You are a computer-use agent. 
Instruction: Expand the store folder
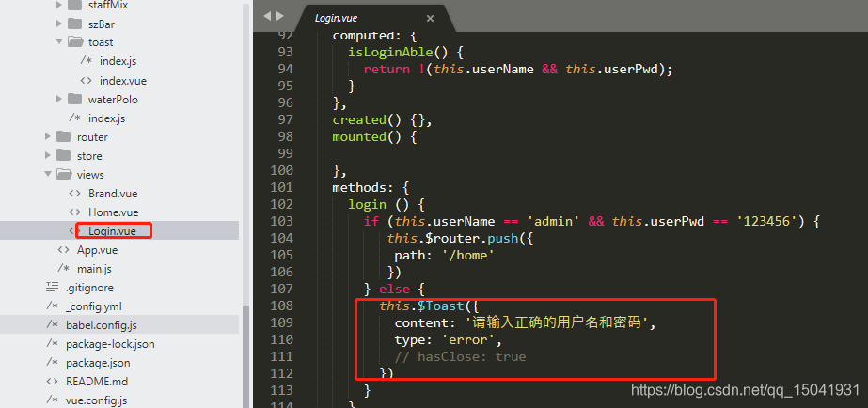click(x=48, y=155)
